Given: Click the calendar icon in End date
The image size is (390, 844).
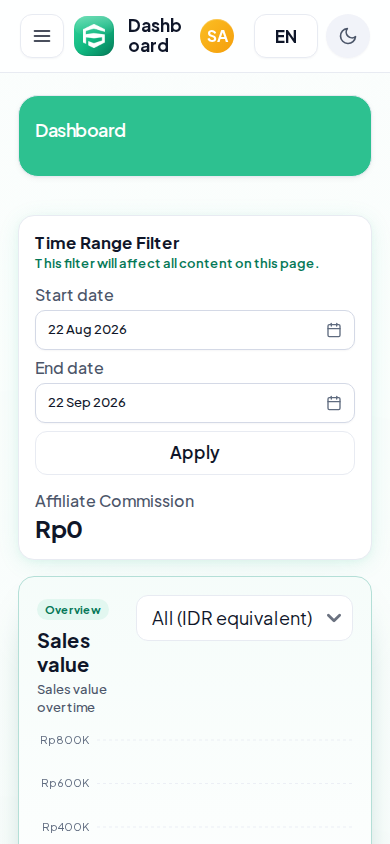Looking at the screenshot, I should [x=334, y=403].
